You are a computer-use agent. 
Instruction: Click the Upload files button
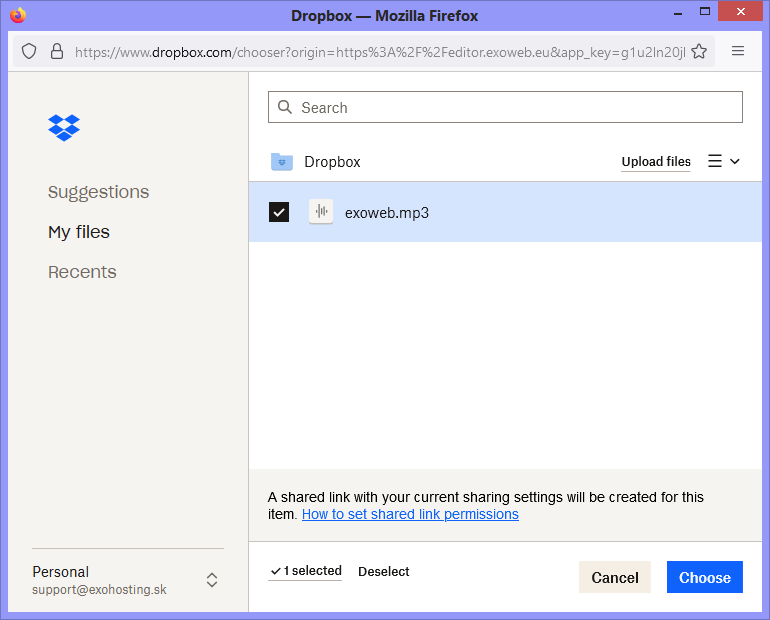656,162
